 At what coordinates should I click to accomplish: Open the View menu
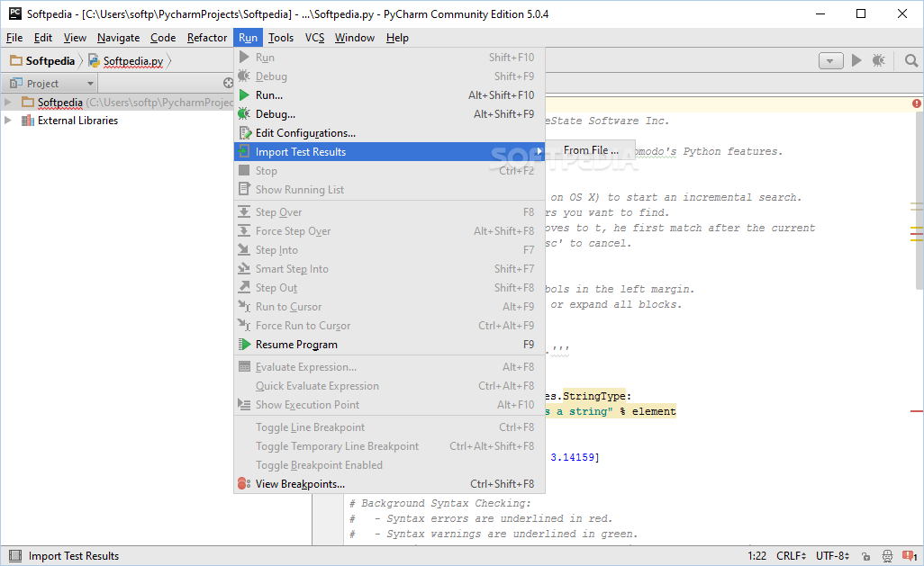[75, 38]
